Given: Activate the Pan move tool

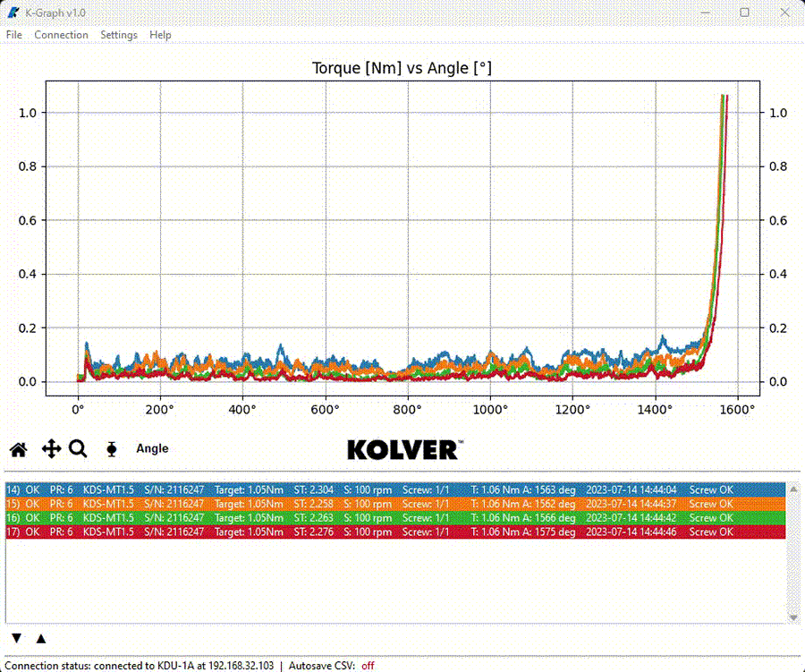Looking at the screenshot, I should [51, 449].
